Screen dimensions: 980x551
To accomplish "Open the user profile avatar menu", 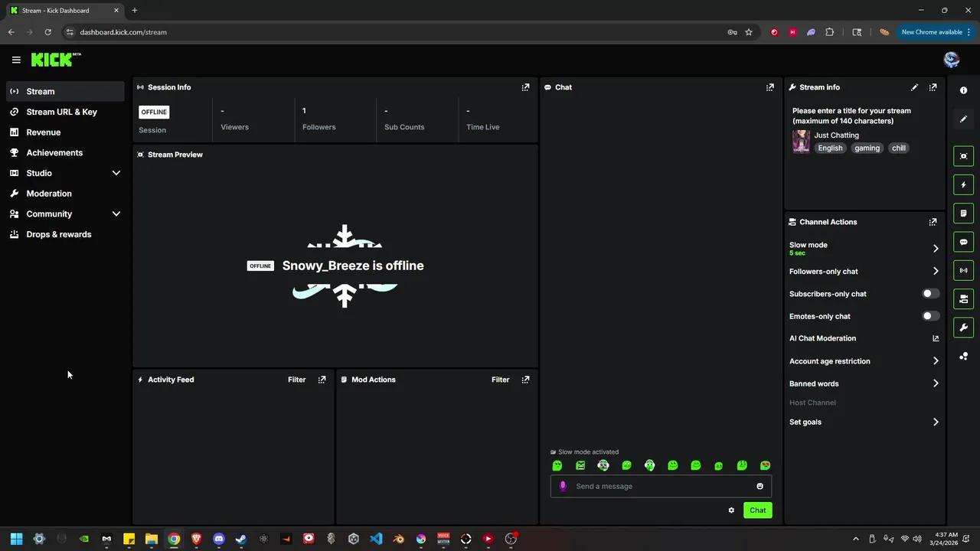I will coord(952,60).
